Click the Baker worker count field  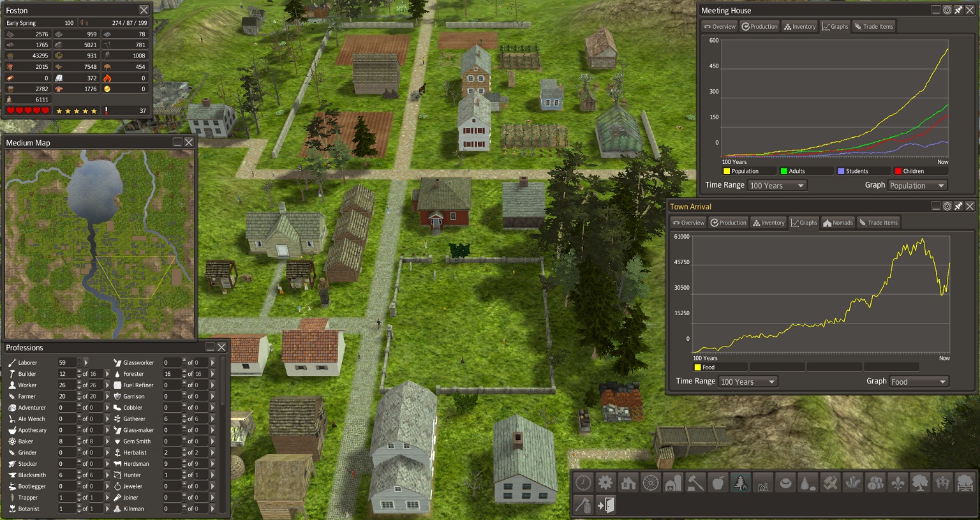(66, 442)
